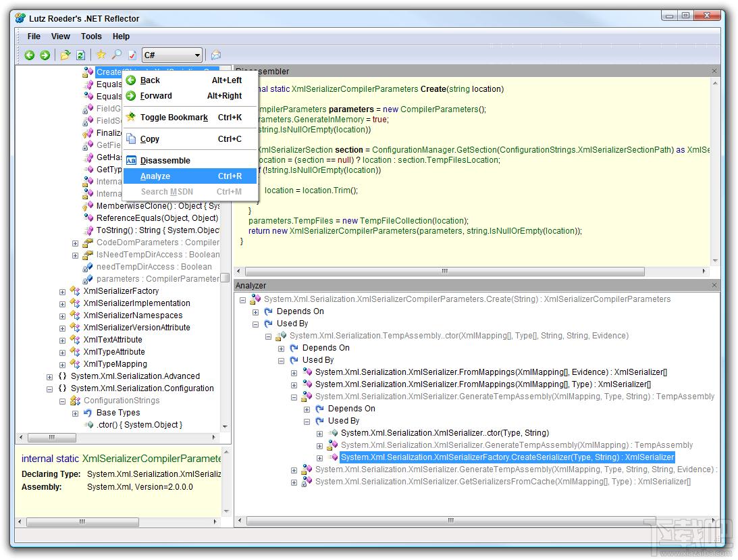The height and width of the screenshot is (560, 738).
Task: Expand the CodeDomParameters property node
Action: pos(75,243)
